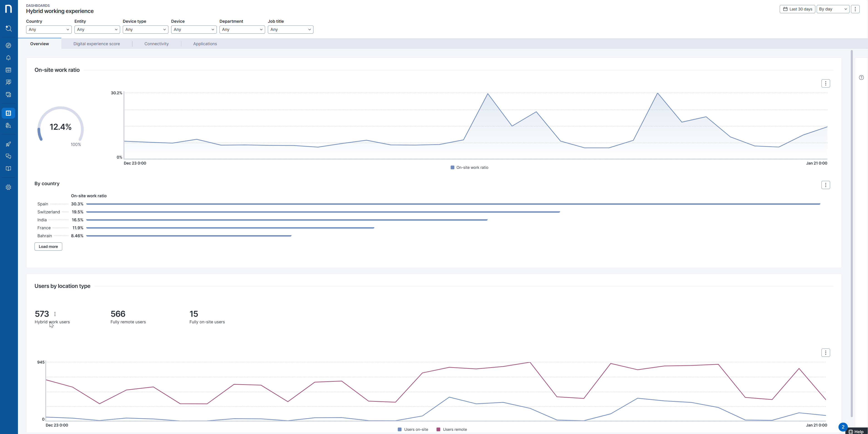Open the book icon in sidebar
The height and width of the screenshot is (434, 868).
(x=9, y=169)
